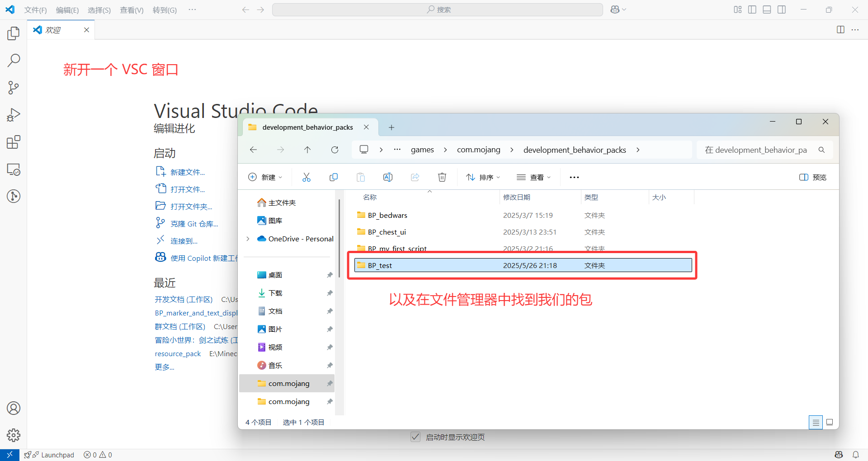Open the Search view in activity bar
This screenshot has height=461, width=868.
point(14,60)
